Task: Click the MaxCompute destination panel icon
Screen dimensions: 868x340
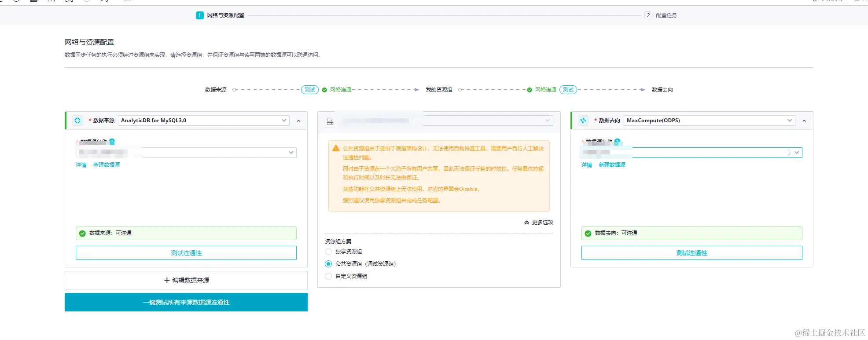Action: (x=583, y=121)
